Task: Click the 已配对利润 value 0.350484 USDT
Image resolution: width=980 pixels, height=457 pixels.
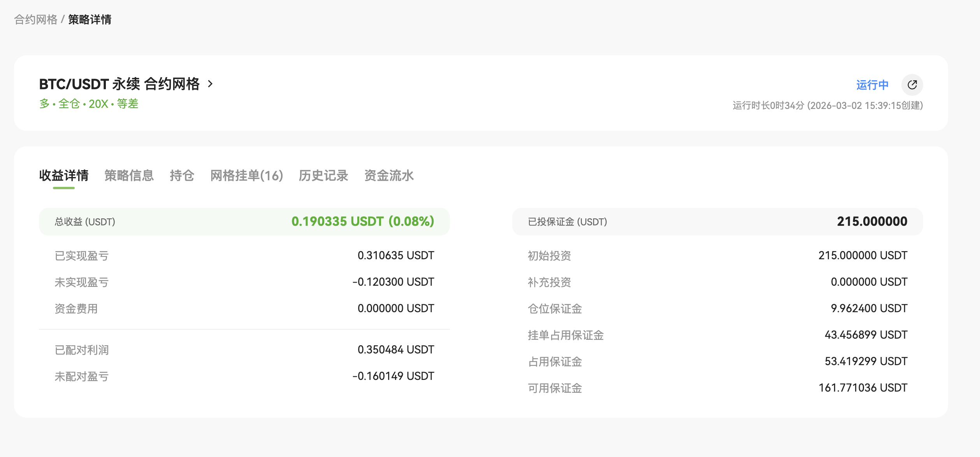Action: pyautogui.click(x=395, y=350)
